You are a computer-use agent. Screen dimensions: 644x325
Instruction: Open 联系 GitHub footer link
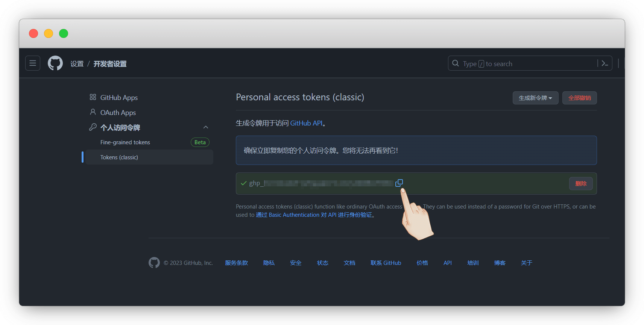point(386,263)
